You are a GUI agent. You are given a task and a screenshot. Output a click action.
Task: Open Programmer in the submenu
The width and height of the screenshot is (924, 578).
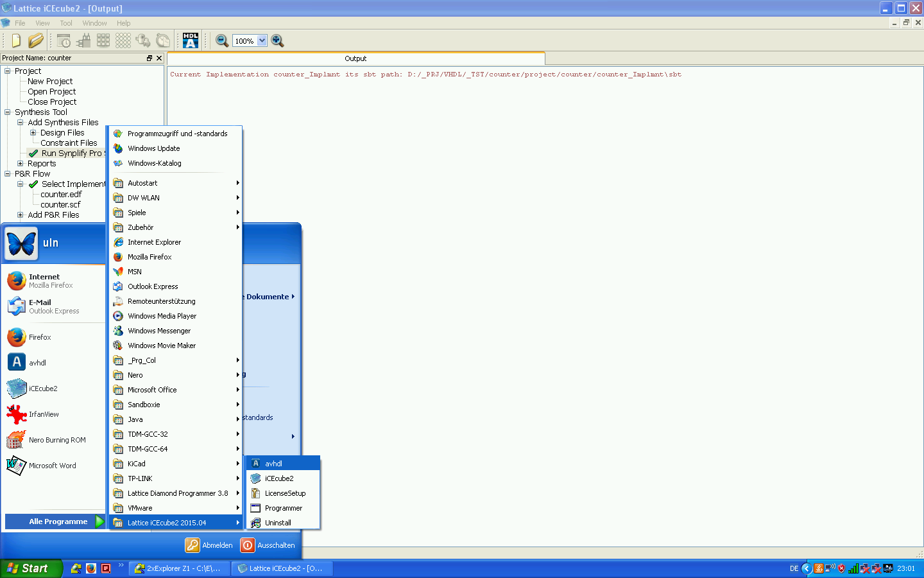(283, 508)
